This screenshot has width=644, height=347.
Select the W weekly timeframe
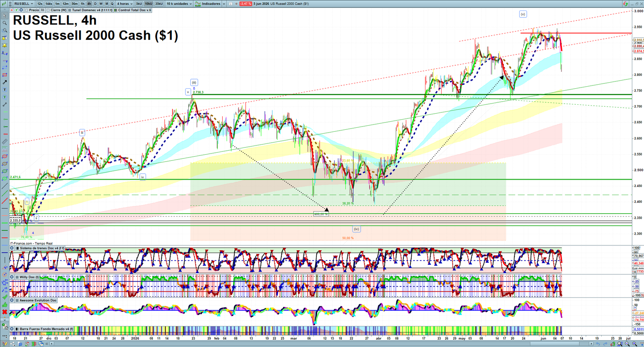(101, 4)
